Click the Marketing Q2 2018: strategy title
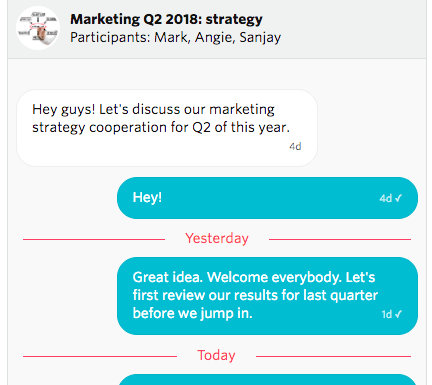The width and height of the screenshot is (432, 385). tap(166, 19)
